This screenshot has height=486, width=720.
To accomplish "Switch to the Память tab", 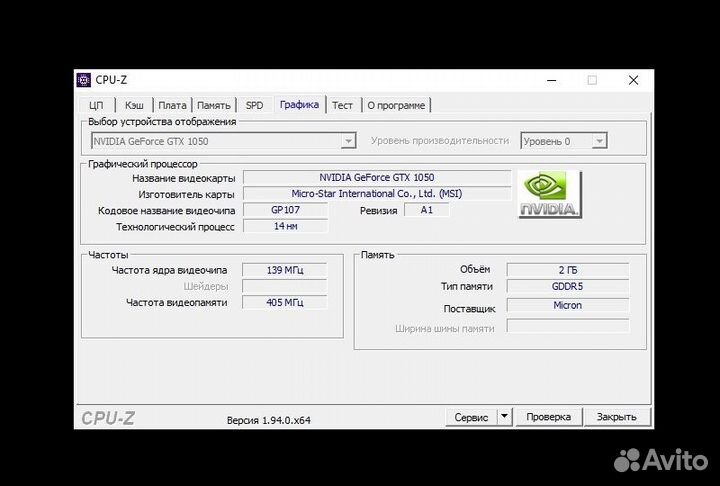I will (x=214, y=105).
